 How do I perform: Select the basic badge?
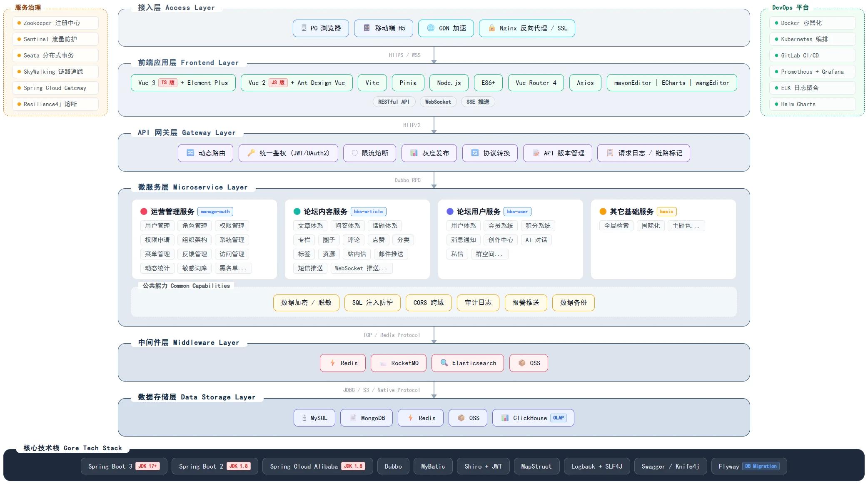click(x=666, y=212)
